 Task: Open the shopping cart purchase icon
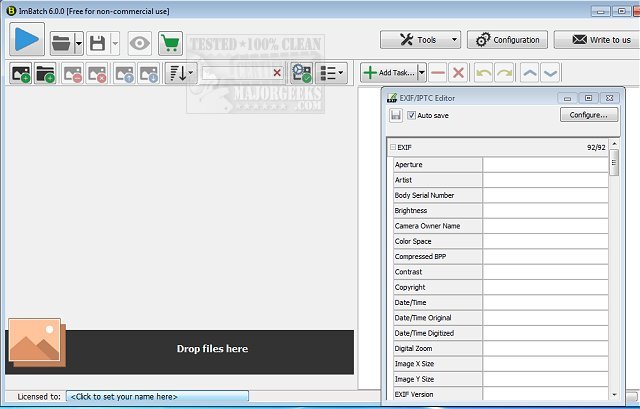(x=170, y=43)
